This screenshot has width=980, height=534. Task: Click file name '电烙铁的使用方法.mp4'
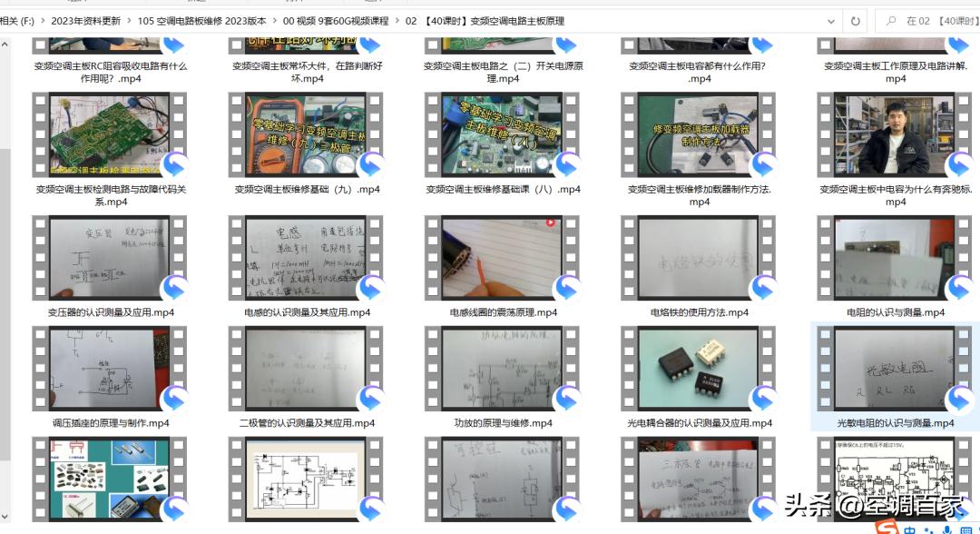point(700,312)
